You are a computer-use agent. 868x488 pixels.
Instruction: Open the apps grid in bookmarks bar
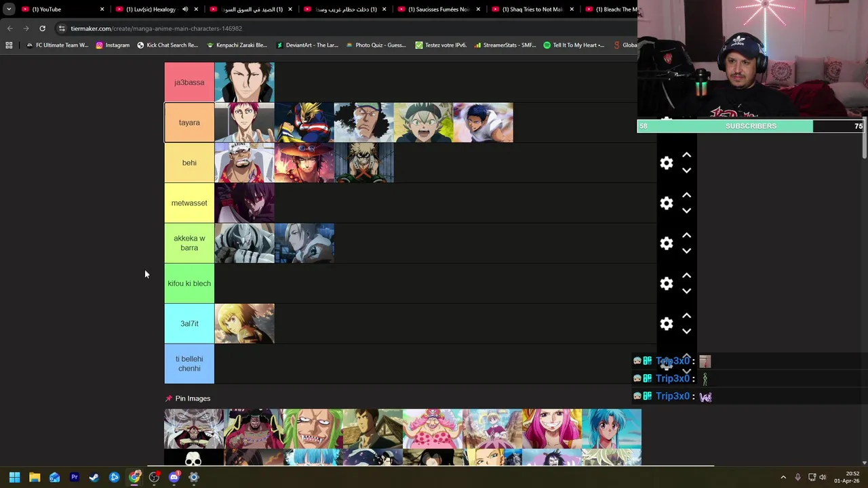point(9,45)
